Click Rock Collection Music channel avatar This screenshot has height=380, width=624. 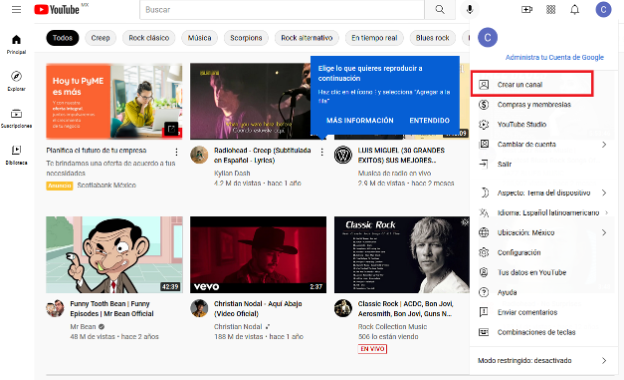tap(343, 308)
